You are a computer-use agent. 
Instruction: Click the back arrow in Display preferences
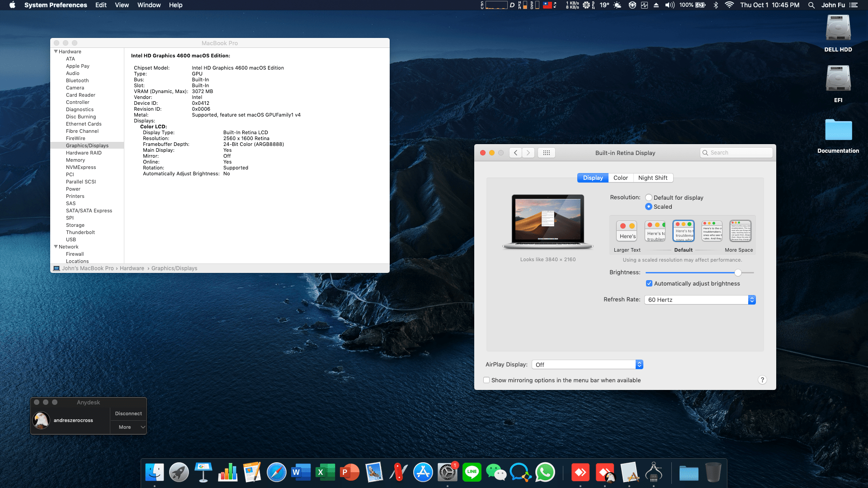pos(515,152)
